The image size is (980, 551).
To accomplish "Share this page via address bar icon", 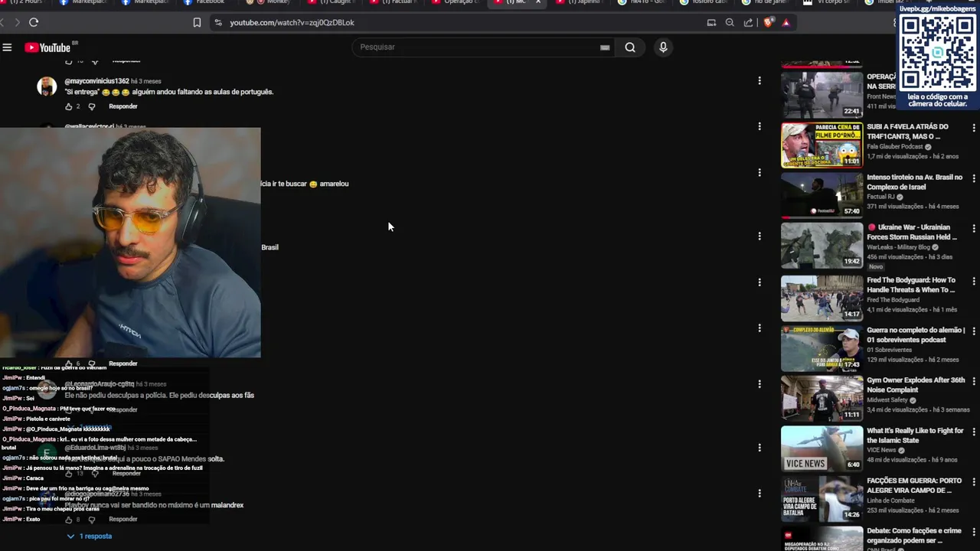I will pyautogui.click(x=748, y=22).
